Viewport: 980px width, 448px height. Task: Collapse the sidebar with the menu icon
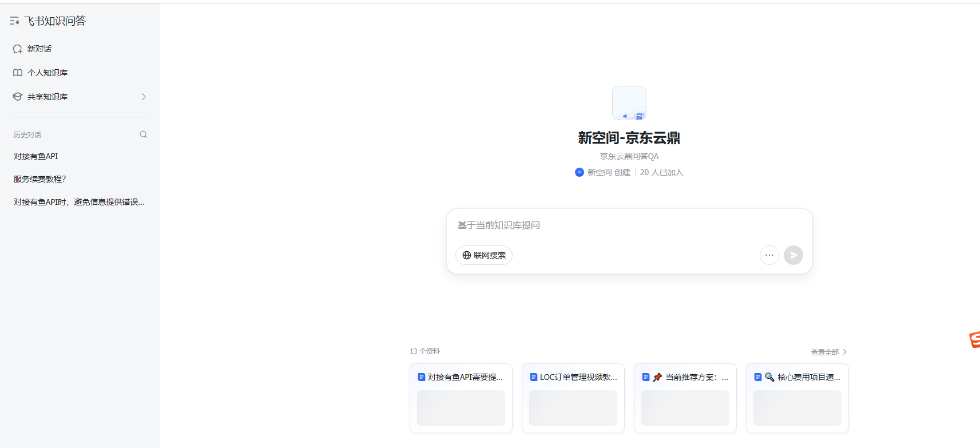pos(14,21)
